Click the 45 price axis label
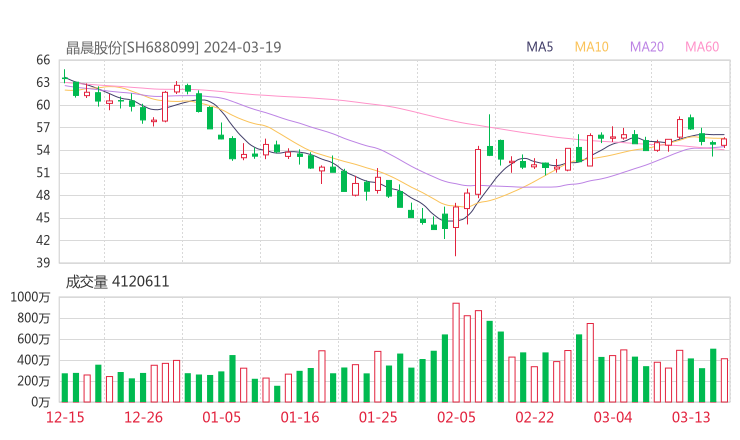 (x=43, y=218)
